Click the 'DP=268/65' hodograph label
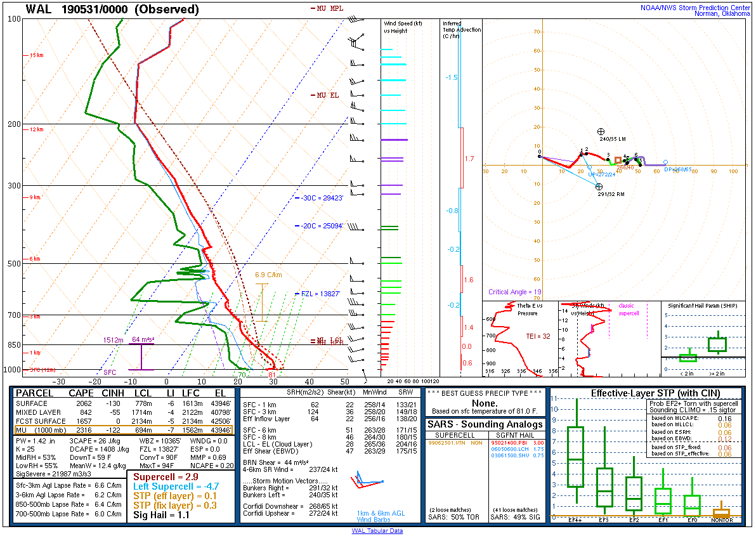 point(678,169)
